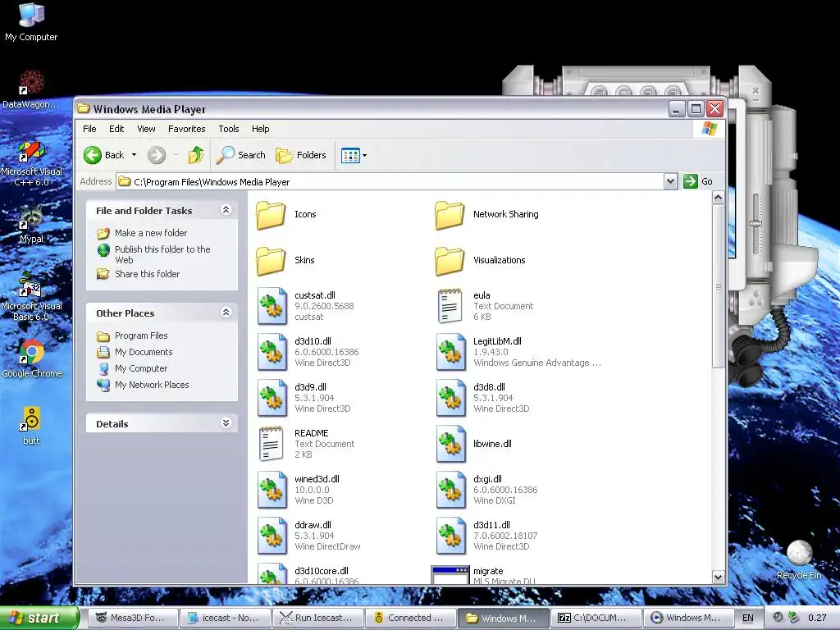Click the file list scroll up arrow

point(718,198)
